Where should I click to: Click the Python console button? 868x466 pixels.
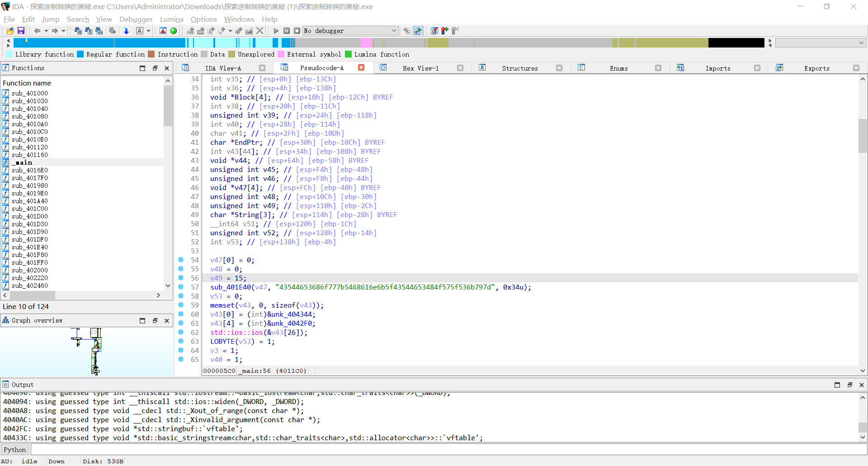click(15, 449)
